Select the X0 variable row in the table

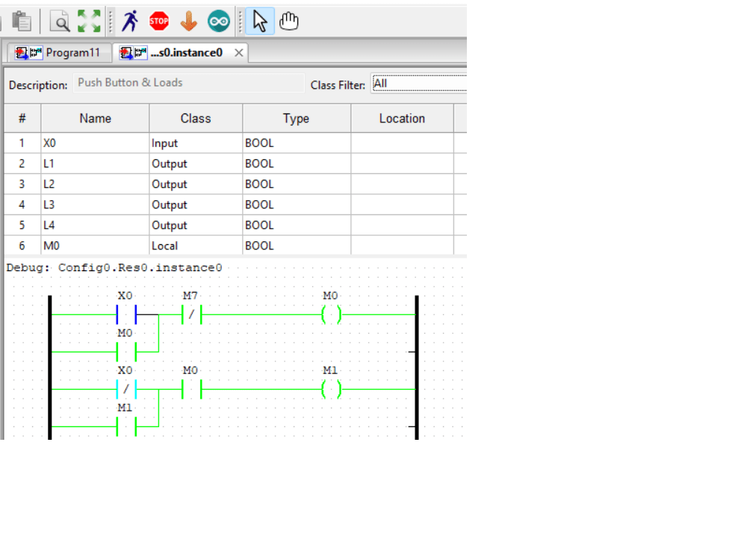94,143
